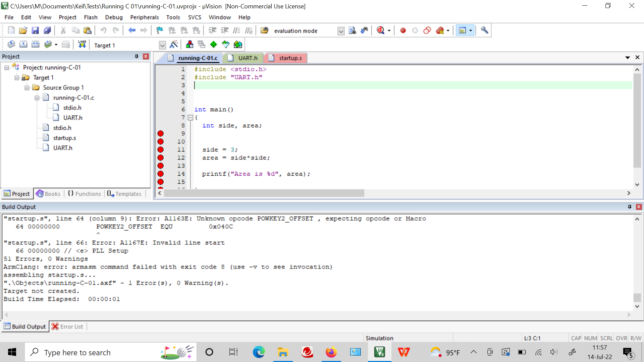Start the debug session with the magnifier d icon

(380, 31)
